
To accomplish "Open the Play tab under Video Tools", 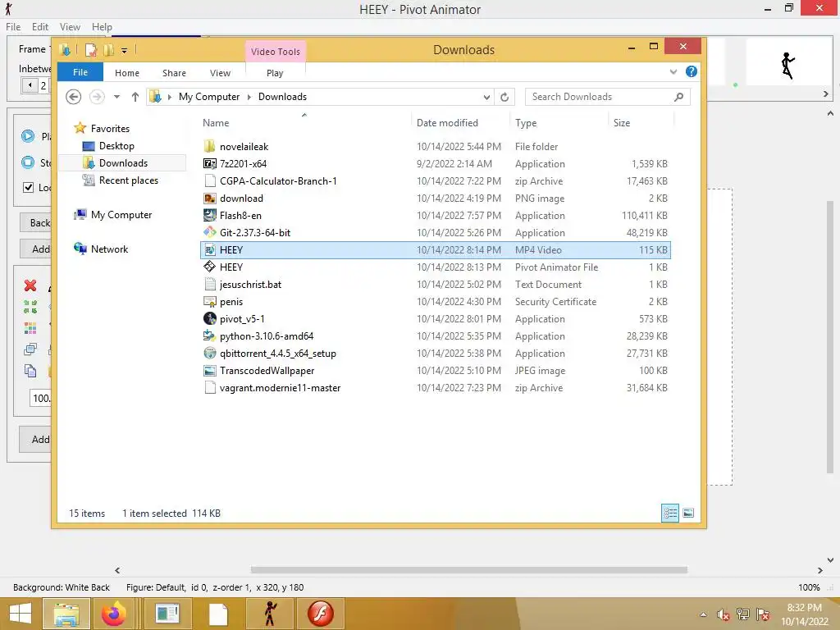I will point(275,73).
